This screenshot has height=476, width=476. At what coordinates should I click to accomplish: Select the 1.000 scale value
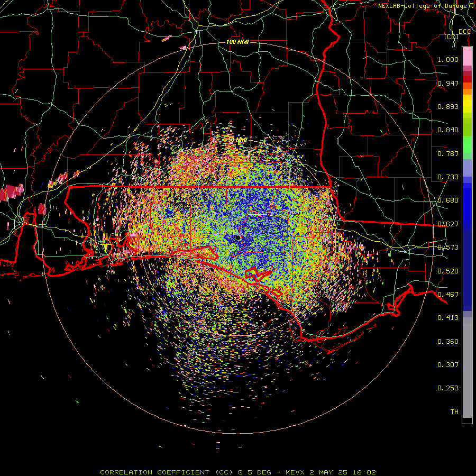pos(448,59)
